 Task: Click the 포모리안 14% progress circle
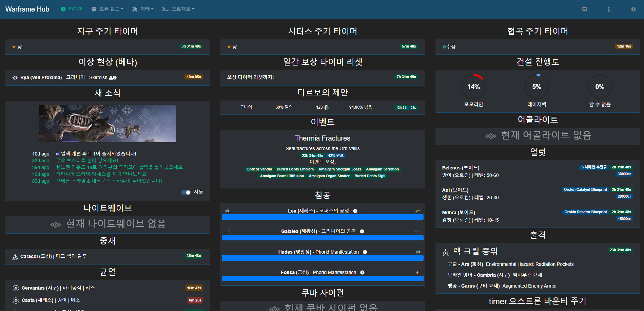(x=473, y=87)
